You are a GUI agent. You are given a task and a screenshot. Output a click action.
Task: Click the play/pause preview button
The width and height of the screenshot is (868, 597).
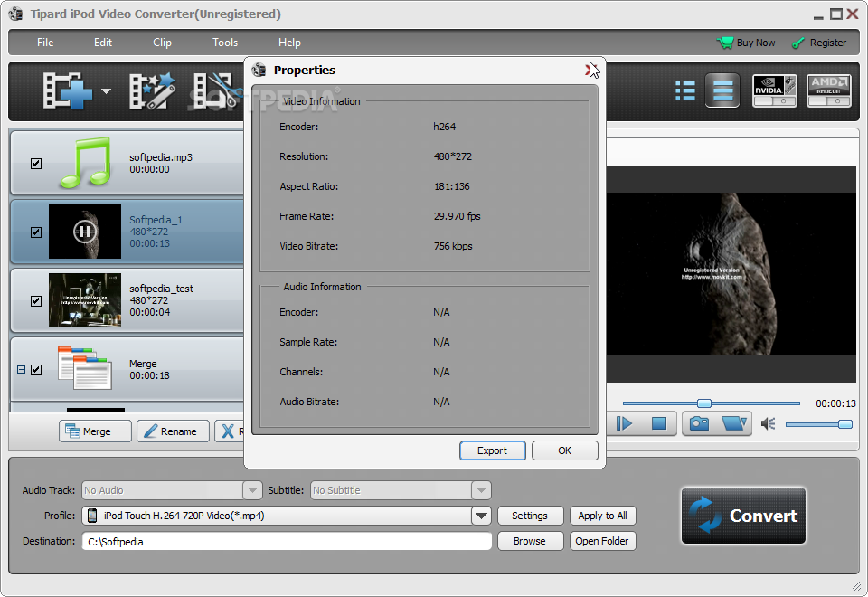(625, 423)
